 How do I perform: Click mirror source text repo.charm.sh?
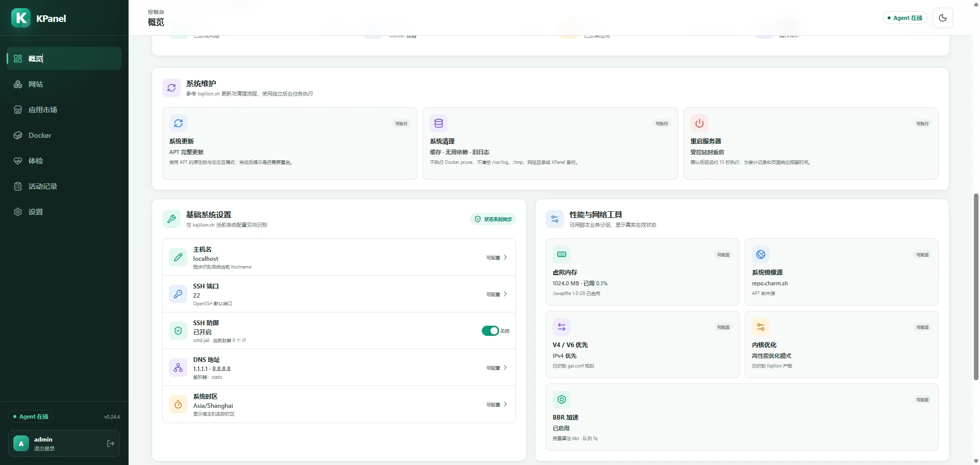point(770,283)
